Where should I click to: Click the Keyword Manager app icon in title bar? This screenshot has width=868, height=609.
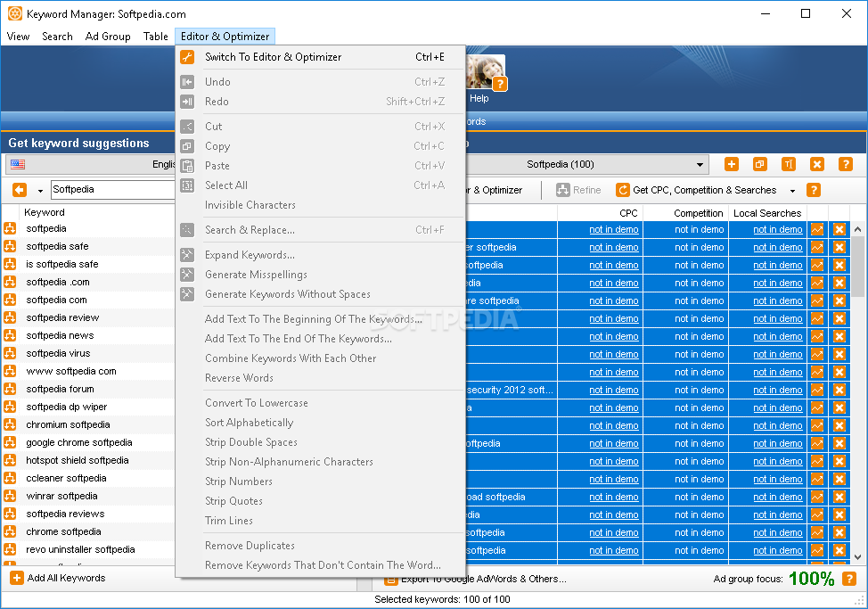click(15, 14)
